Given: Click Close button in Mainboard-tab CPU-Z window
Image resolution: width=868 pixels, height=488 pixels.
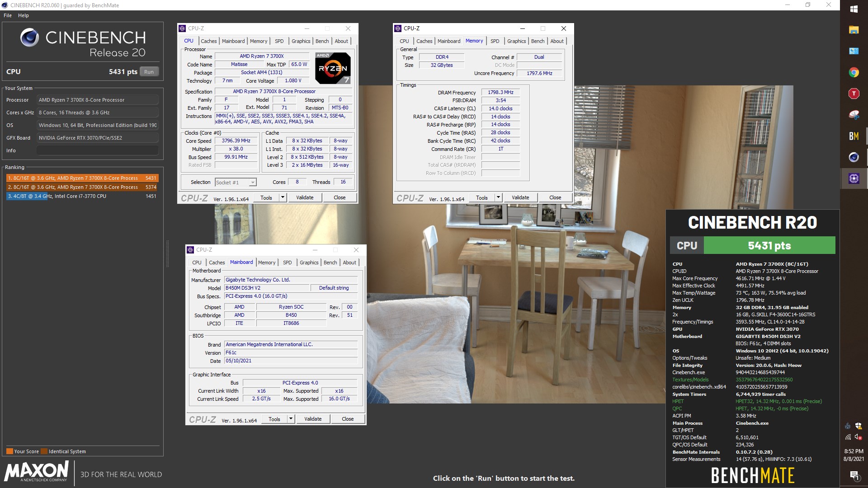Looking at the screenshot, I should click(x=348, y=419).
